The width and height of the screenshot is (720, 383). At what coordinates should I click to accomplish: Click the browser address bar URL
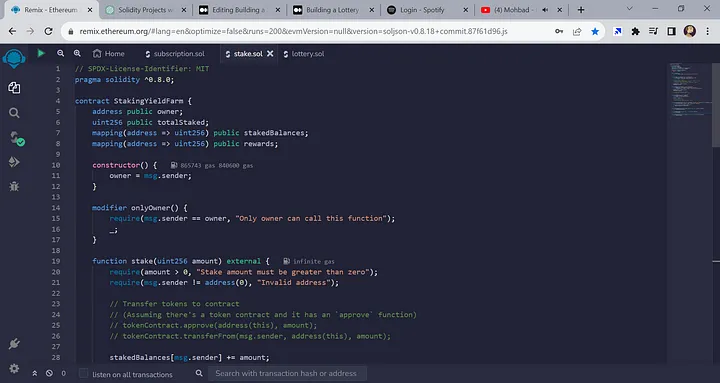(293, 31)
